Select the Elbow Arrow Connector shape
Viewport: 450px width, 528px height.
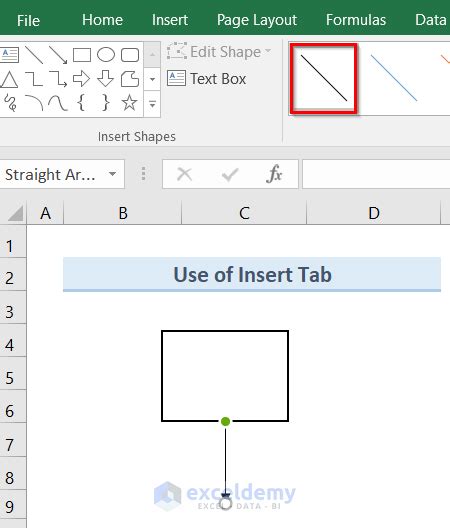58,79
